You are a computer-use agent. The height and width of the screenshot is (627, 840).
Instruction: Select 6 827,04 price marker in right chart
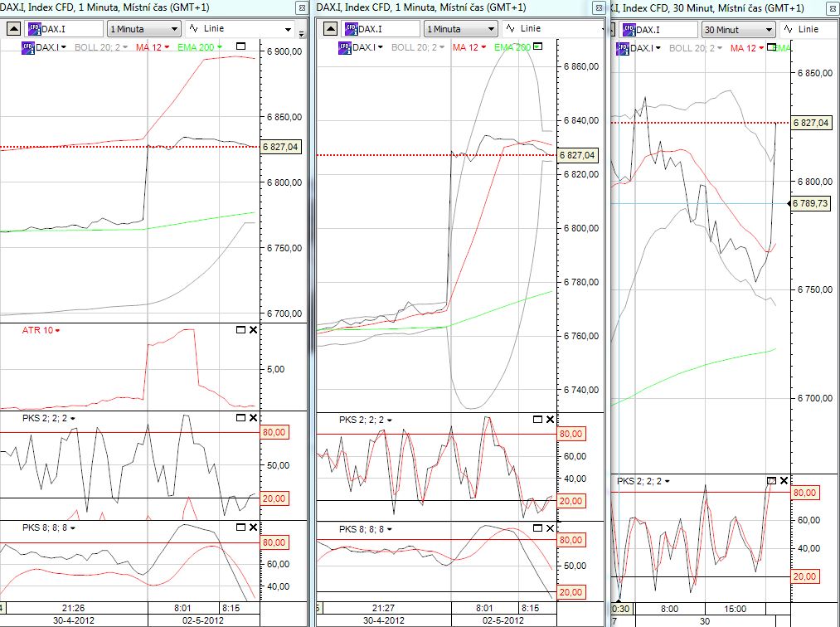[x=811, y=123]
